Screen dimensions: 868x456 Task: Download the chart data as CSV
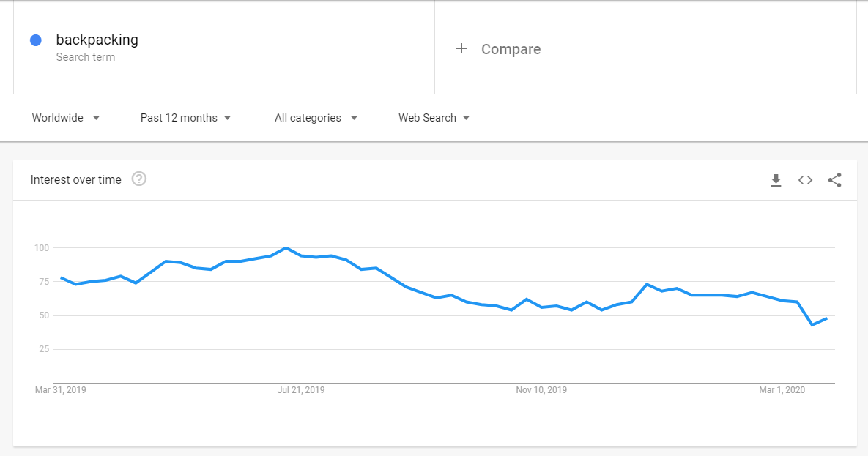(776, 179)
